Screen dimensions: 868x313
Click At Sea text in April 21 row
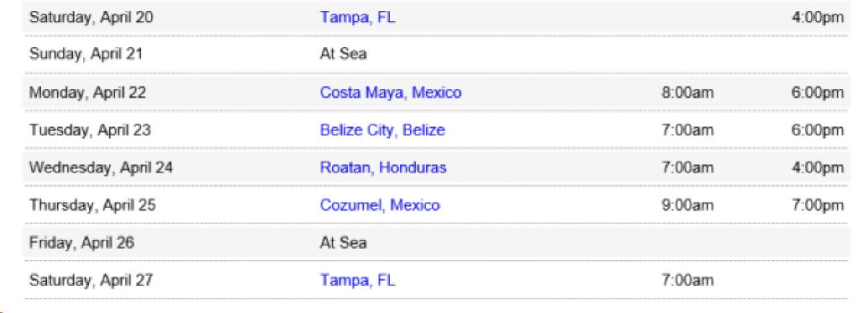[x=343, y=55]
